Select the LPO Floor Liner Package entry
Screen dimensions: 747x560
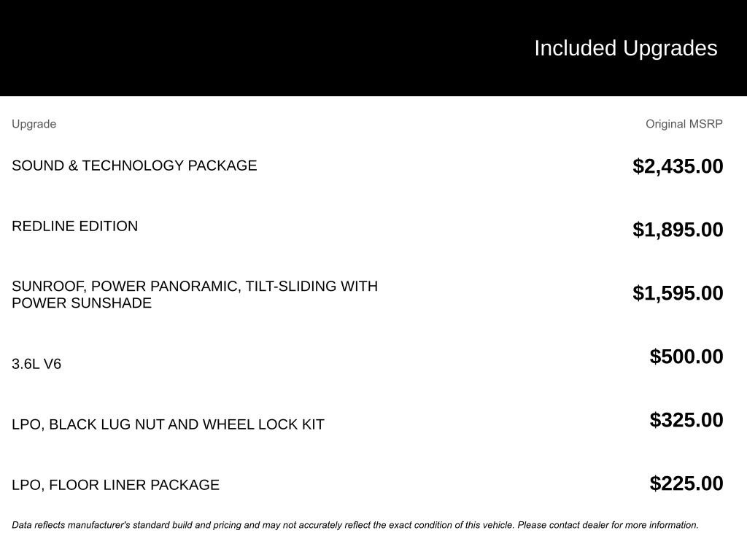coord(115,485)
